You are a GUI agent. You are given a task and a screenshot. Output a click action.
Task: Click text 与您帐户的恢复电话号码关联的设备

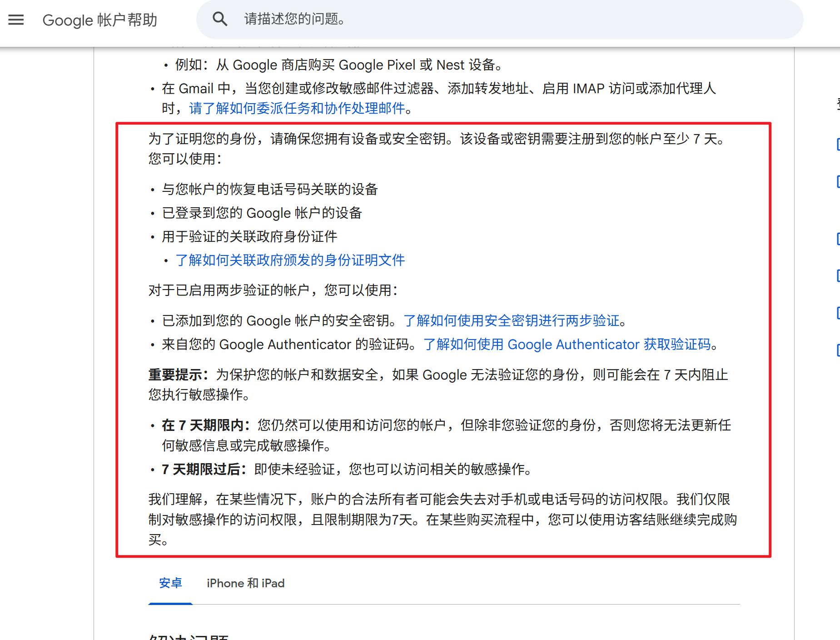[x=270, y=189]
